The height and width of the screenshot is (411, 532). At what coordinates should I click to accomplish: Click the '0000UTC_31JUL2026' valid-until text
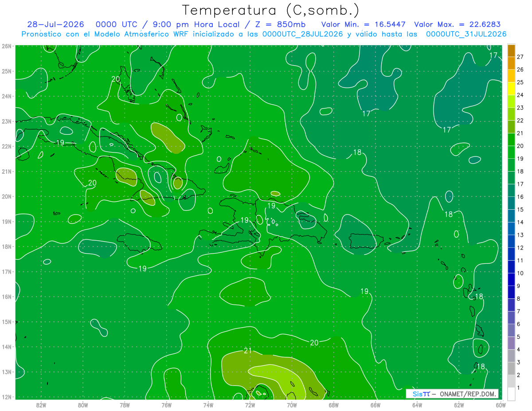tap(466, 34)
